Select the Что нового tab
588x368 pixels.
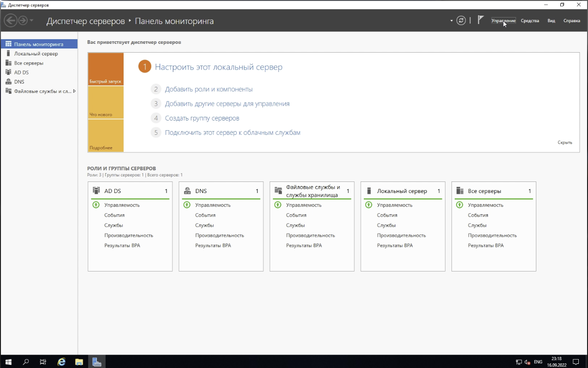pyautogui.click(x=106, y=103)
